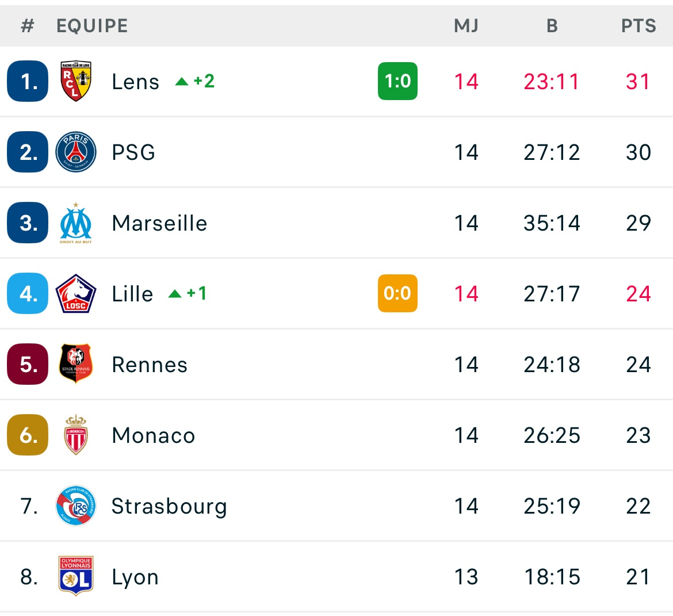
Task: Sort table by PTS column header
Action: coord(638,26)
